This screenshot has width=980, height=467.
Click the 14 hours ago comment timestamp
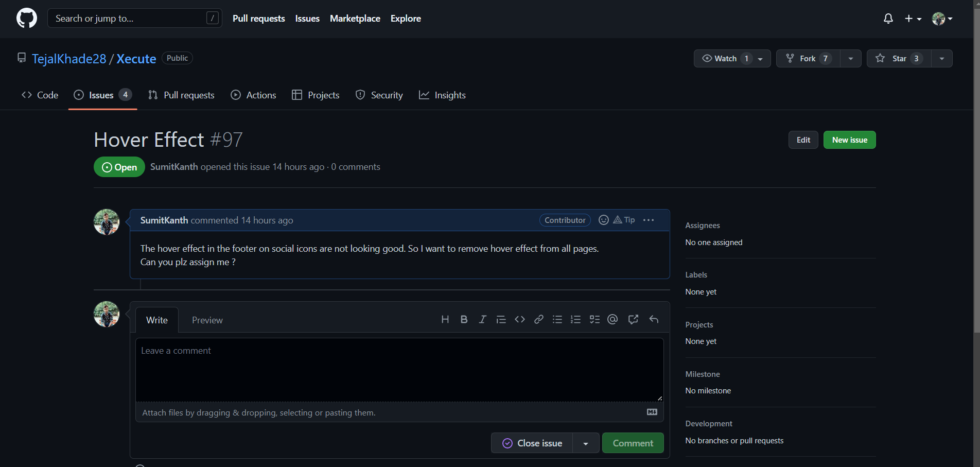267,220
